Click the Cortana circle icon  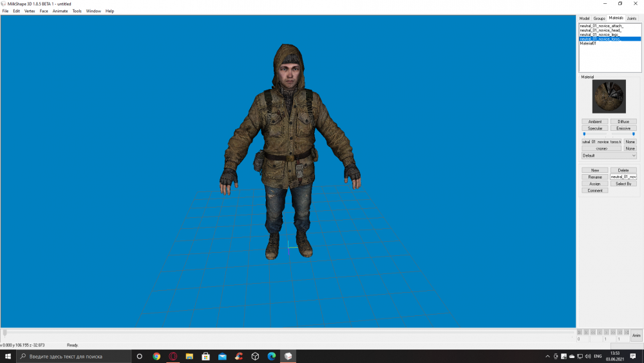click(x=139, y=357)
